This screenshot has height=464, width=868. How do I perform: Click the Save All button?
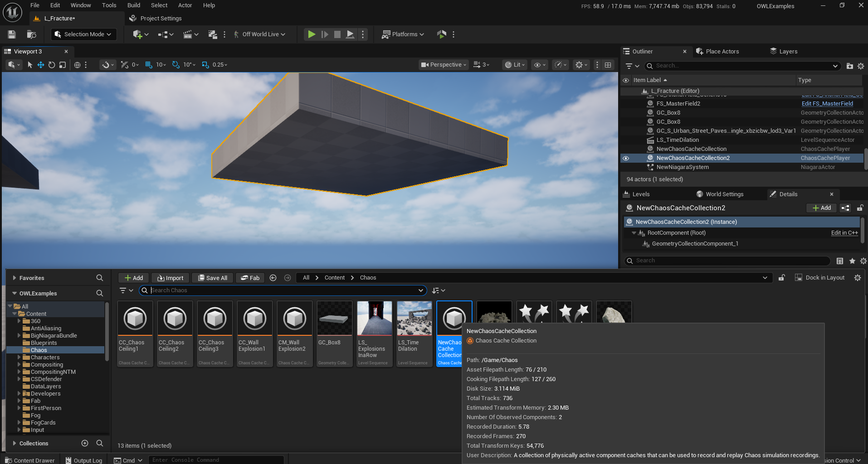212,278
